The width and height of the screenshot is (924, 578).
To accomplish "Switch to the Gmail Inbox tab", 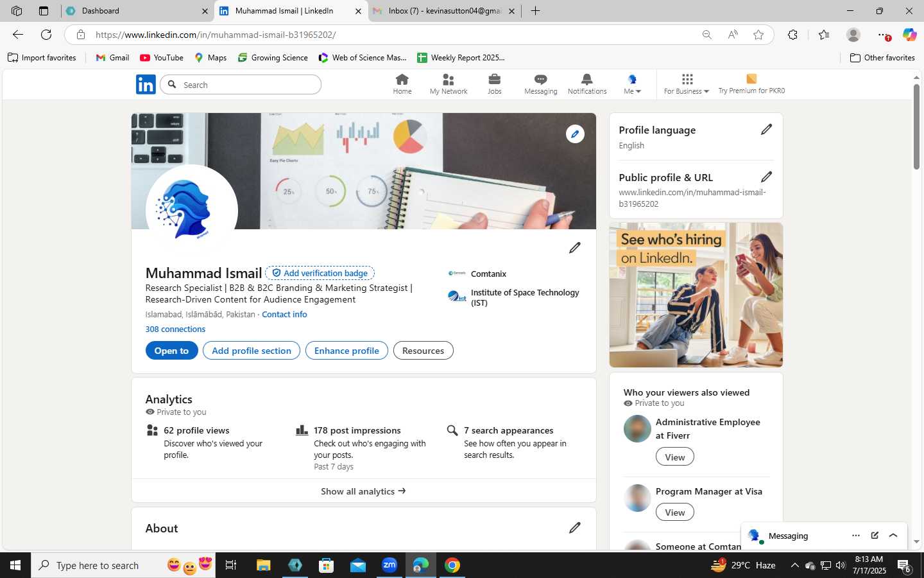I will coord(444,10).
